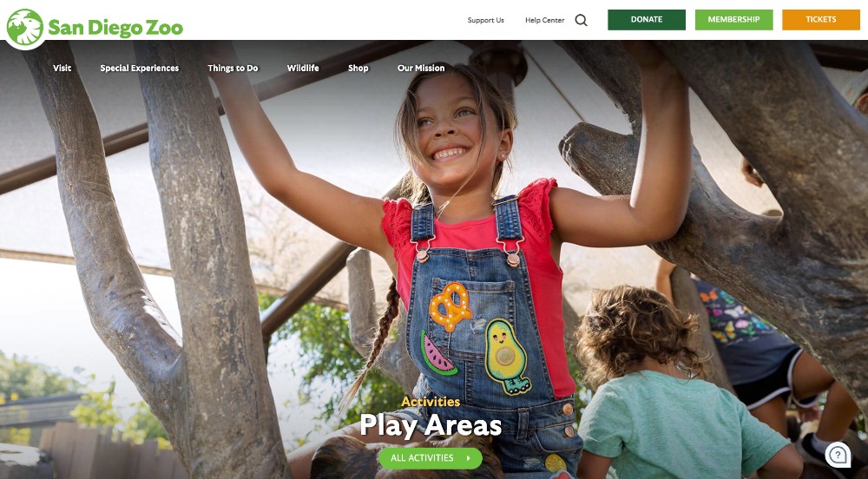Go to the Help Center link
Viewport: 868px width, 479px height.
[x=545, y=21]
